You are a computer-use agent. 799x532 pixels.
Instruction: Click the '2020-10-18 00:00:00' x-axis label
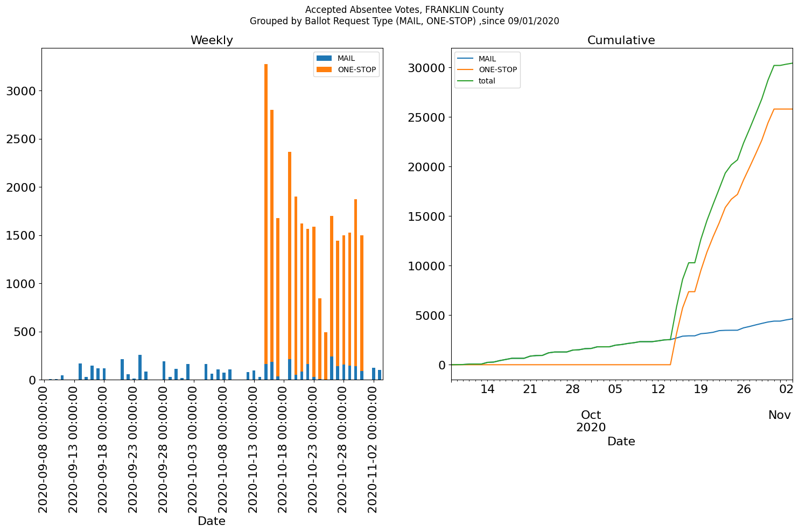(x=283, y=449)
